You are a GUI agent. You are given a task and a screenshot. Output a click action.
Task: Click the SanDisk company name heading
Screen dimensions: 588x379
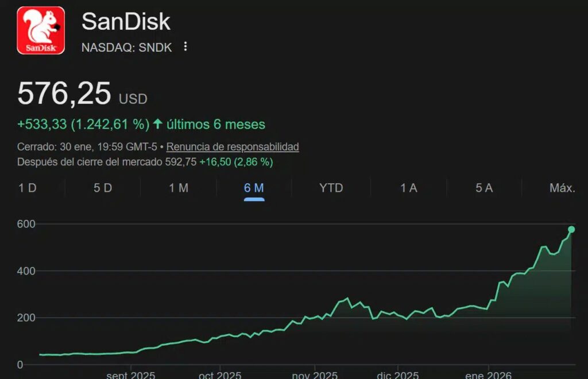(126, 21)
